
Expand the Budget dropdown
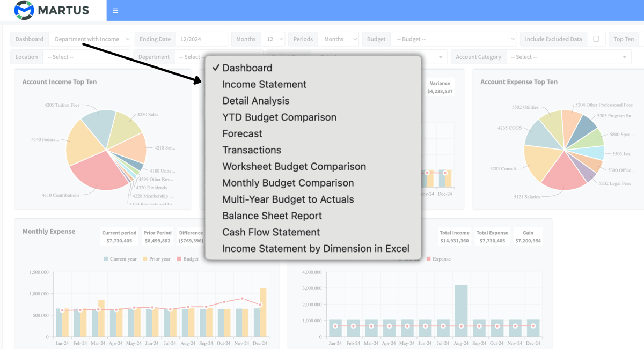click(453, 39)
